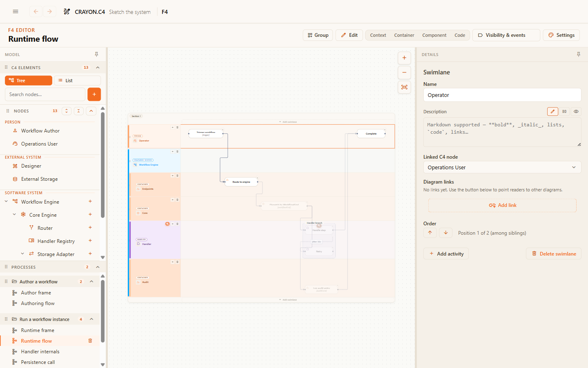Viewport: 588px width, 368px height.
Task: Click the fit-to-screen canvas icon
Action: point(404,87)
